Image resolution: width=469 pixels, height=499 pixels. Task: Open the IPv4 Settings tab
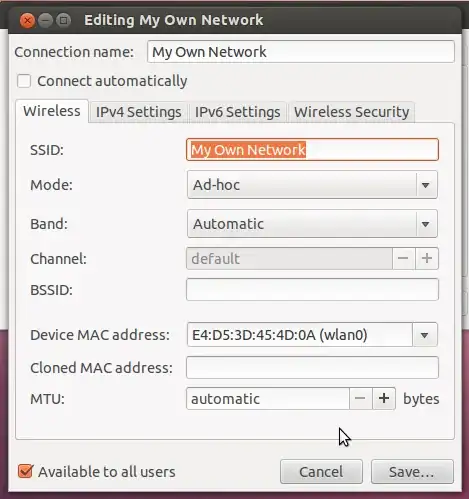pos(139,112)
